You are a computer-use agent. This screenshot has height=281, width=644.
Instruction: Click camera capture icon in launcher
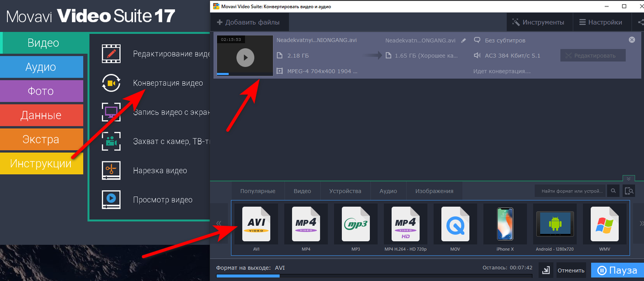tap(112, 142)
